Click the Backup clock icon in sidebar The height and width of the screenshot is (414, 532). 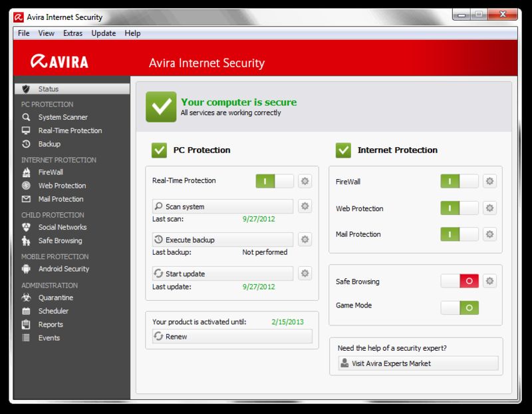pos(26,144)
